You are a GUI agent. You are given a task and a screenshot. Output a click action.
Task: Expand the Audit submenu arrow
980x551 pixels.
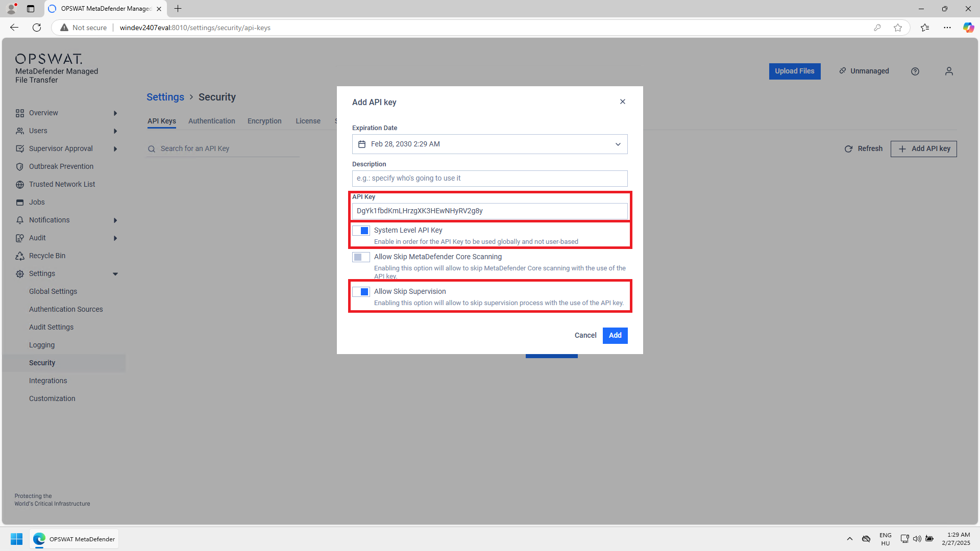(115, 238)
